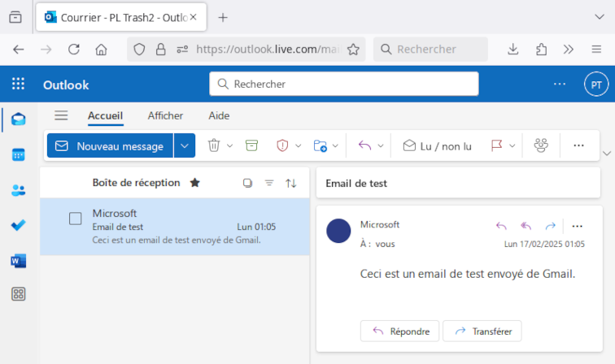Report message with the shield icon
The image size is (615, 364).
click(282, 145)
